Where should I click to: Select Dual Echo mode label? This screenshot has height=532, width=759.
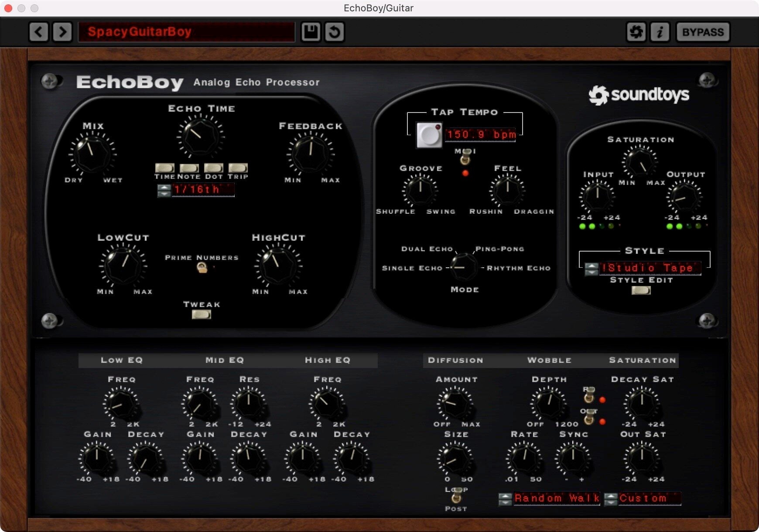click(x=427, y=249)
